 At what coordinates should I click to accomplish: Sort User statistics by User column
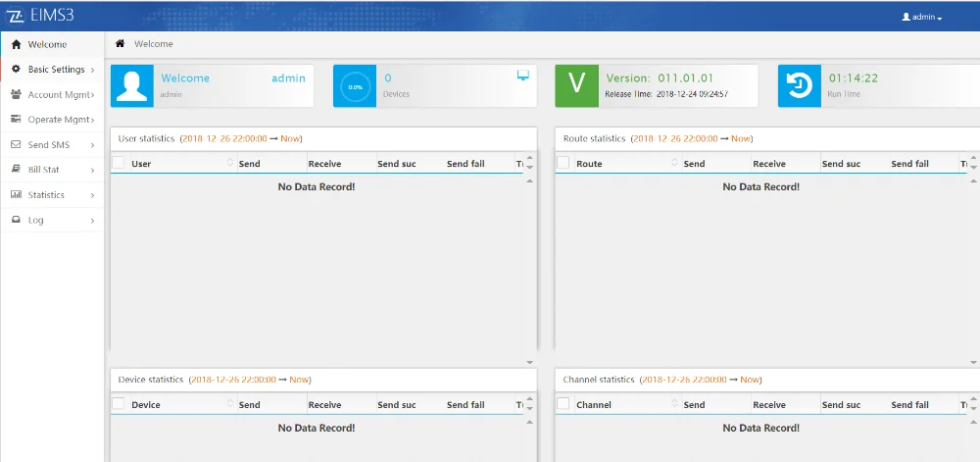230,163
